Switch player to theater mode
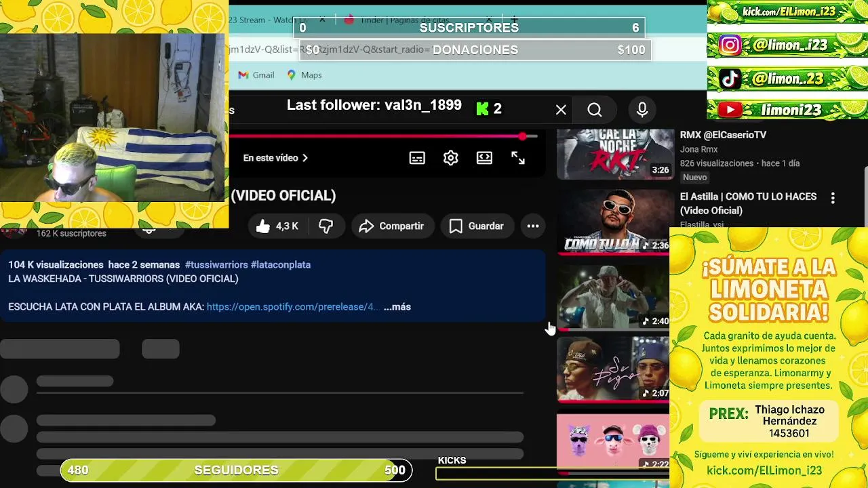Screen dimensions: 868x488 point(484,158)
